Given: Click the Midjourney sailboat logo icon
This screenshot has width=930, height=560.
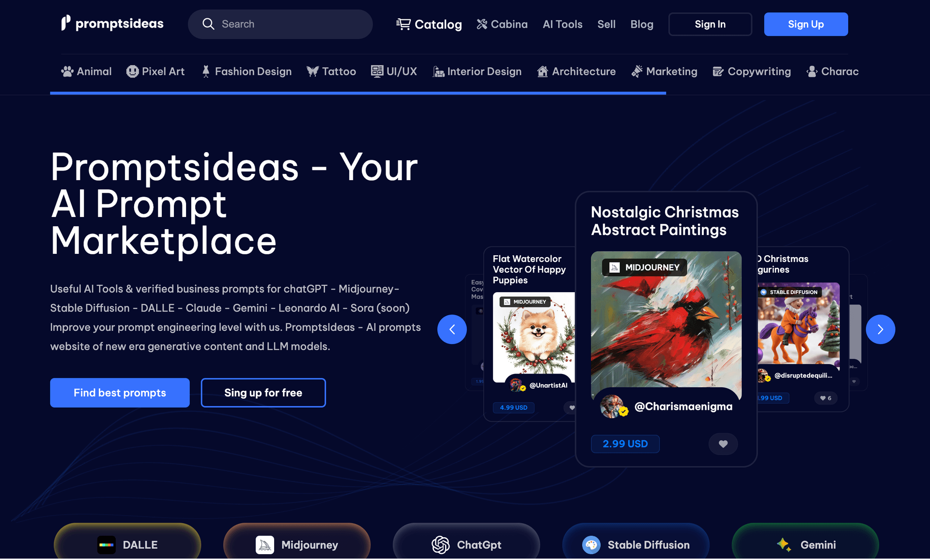Looking at the screenshot, I should 265,544.
